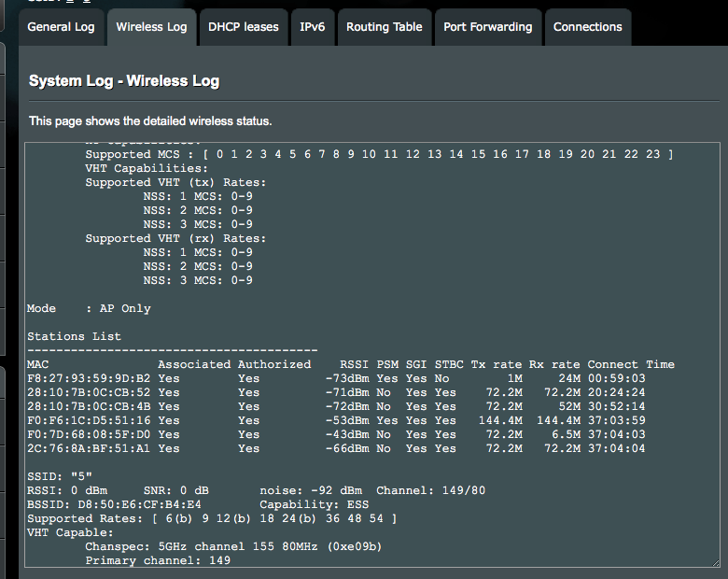Open the Routing Table tab

[x=385, y=27]
